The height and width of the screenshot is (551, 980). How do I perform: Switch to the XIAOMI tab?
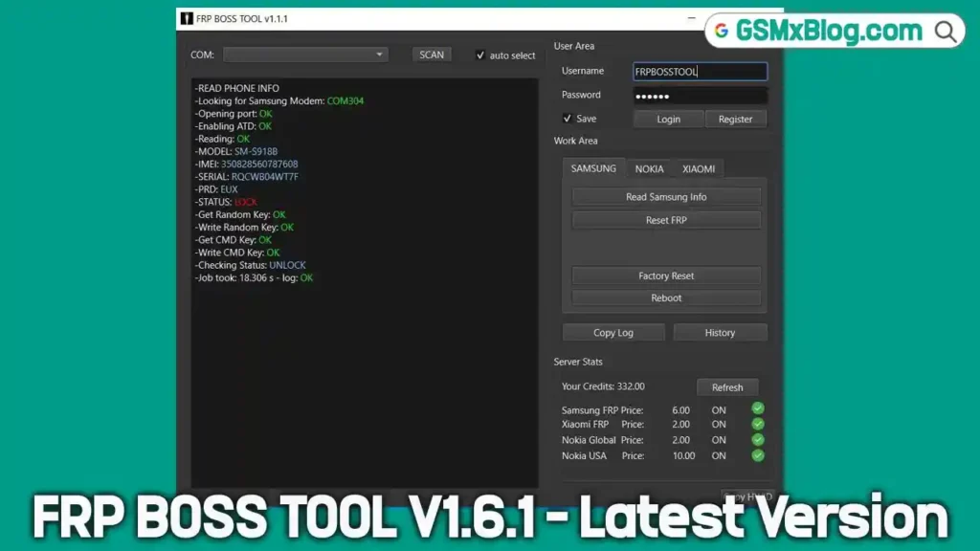699,168
